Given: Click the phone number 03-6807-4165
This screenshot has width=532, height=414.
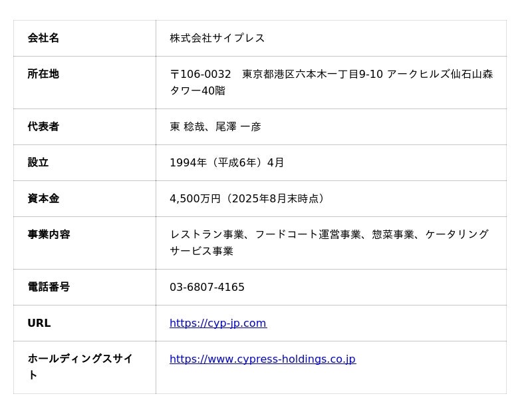Looking at the screenshot, I should (x=207, y=288).
